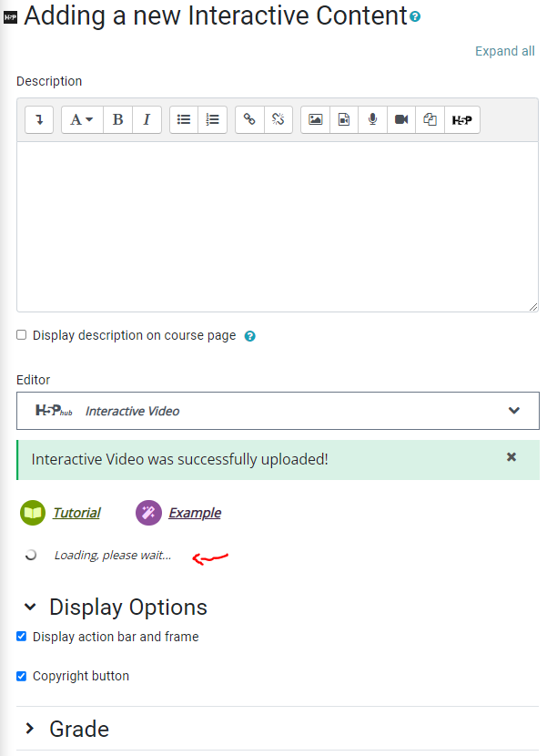Click the unlink icon in the toolbar
Screen dimensions: 557x756
tap(278, 119)
